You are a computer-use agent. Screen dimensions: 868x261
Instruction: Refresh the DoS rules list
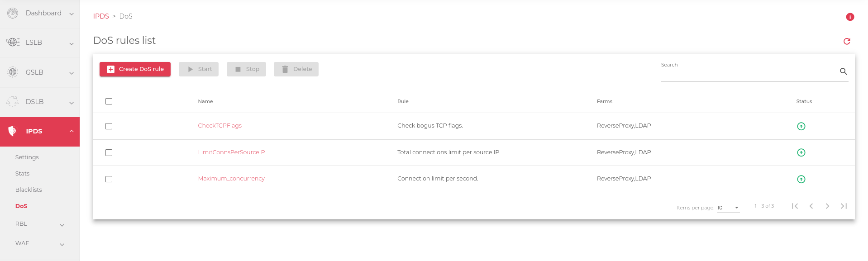coord(847,41)
